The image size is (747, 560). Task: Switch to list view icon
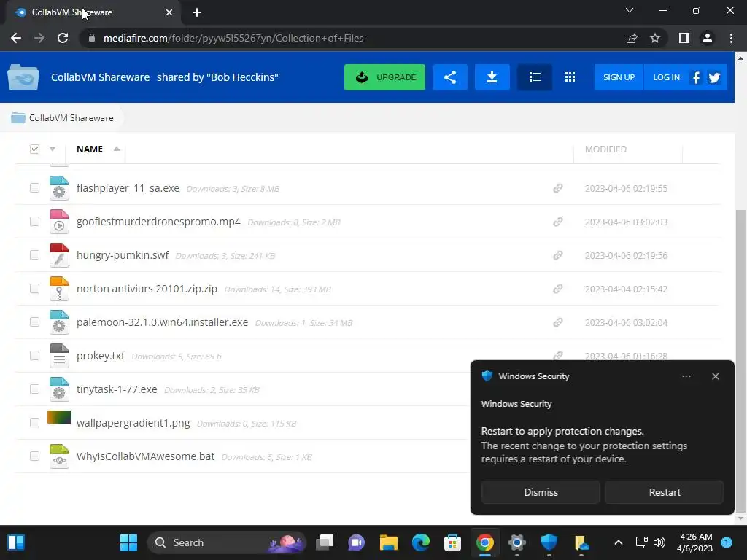(x=535, y=77)
